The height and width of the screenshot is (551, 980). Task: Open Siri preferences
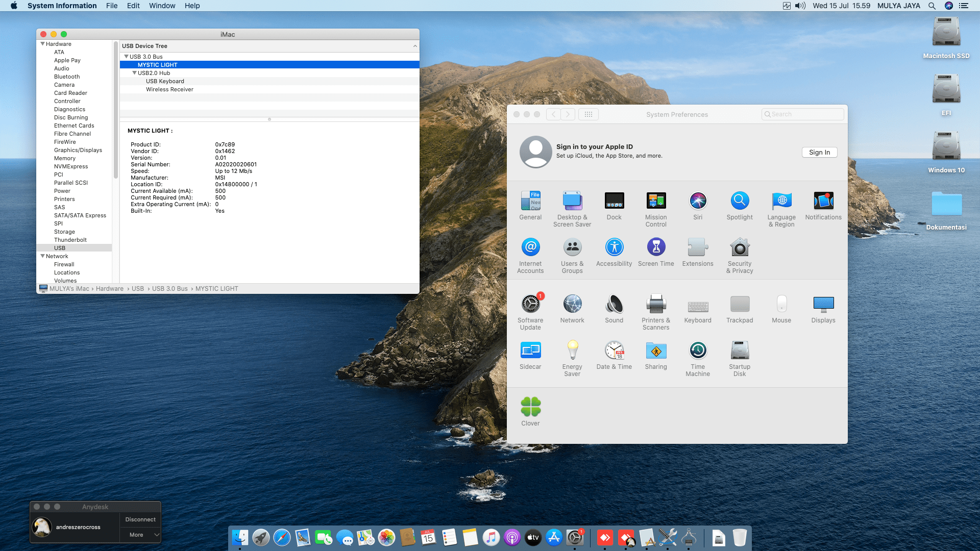point(698,206)
